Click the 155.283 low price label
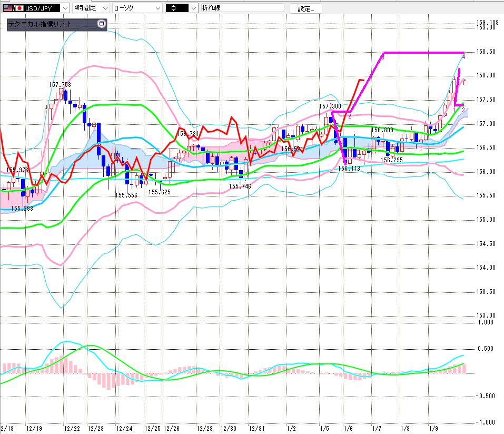Screen dimensions: 504x434 point(22,209)
